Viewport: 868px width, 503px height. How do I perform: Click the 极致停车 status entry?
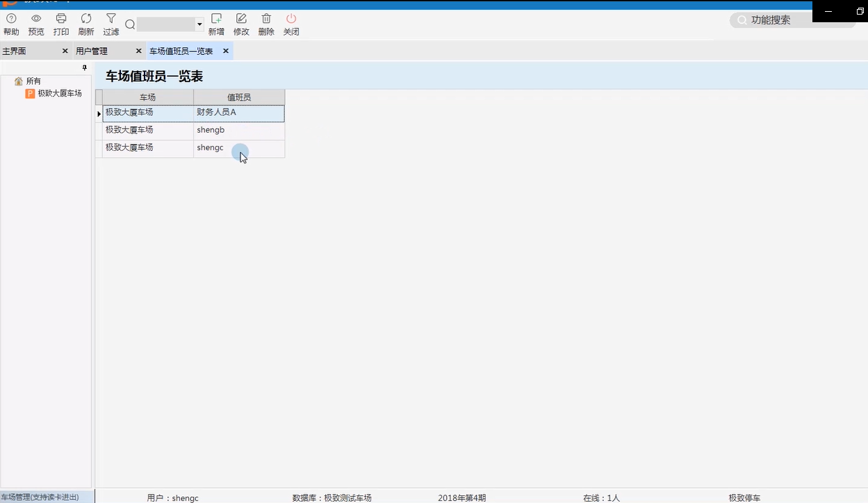pyautogui.click(x=744, y=498)
